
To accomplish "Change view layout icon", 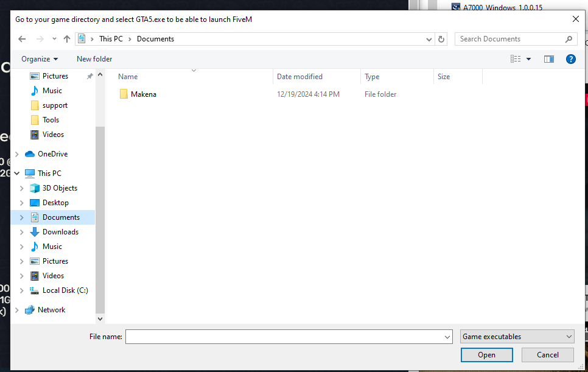I will (x=515, y=59).
